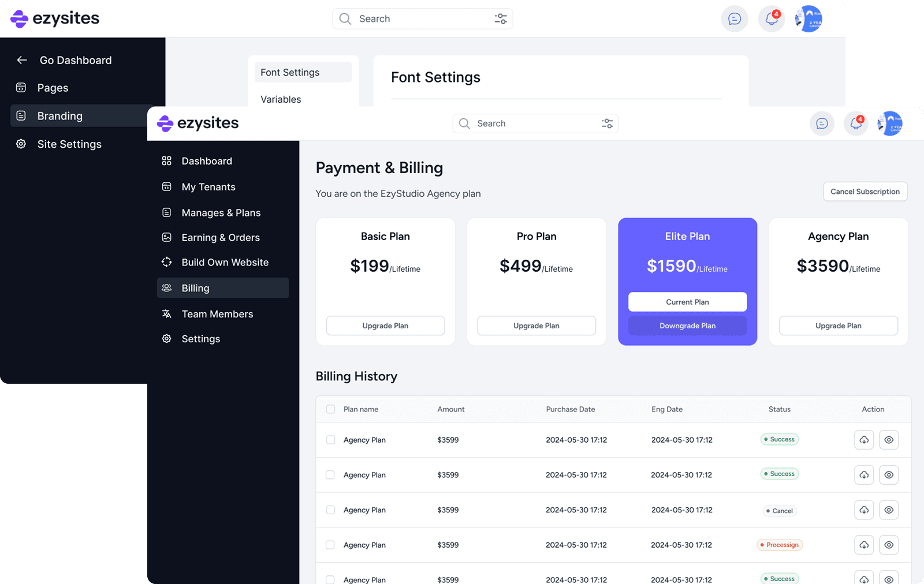This screenshot has height=584, width=924.
Task: Switch to the Variables tab
Action: point(281,99)
